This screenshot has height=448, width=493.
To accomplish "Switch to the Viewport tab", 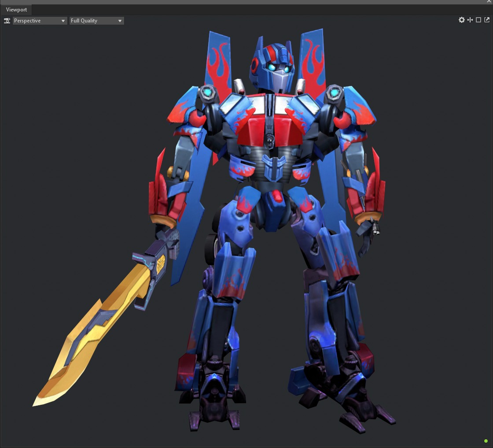I will (x=16, y=10).
